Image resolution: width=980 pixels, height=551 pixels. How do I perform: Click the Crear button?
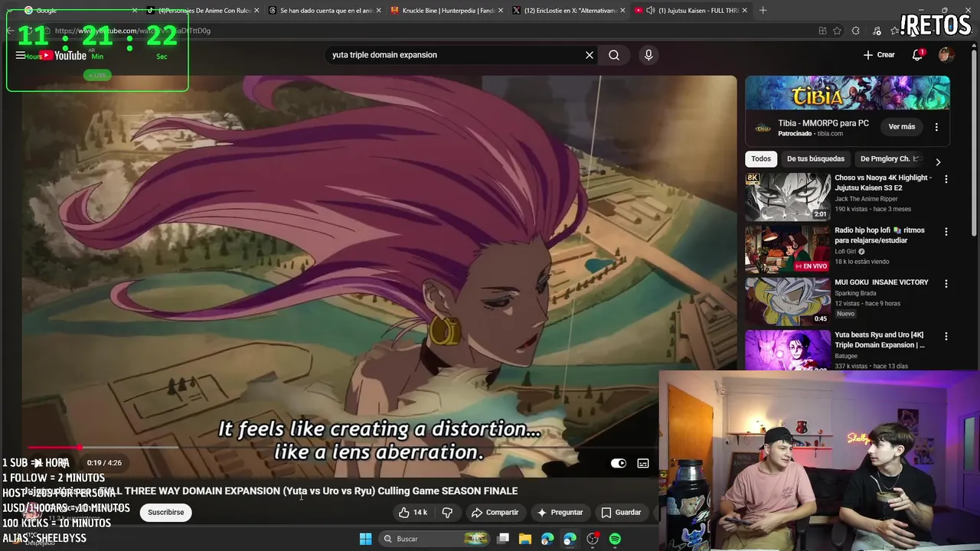point(879,55)
